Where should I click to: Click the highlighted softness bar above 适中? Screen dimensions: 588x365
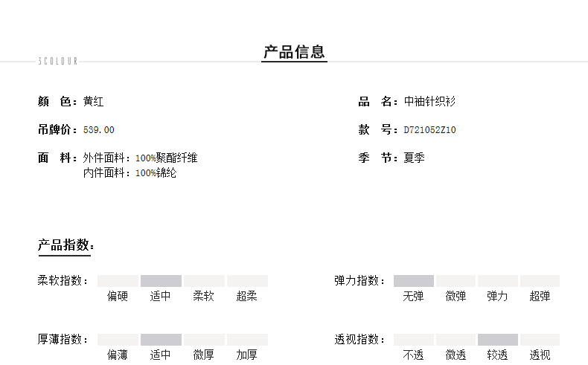click(x=161, y=281)
